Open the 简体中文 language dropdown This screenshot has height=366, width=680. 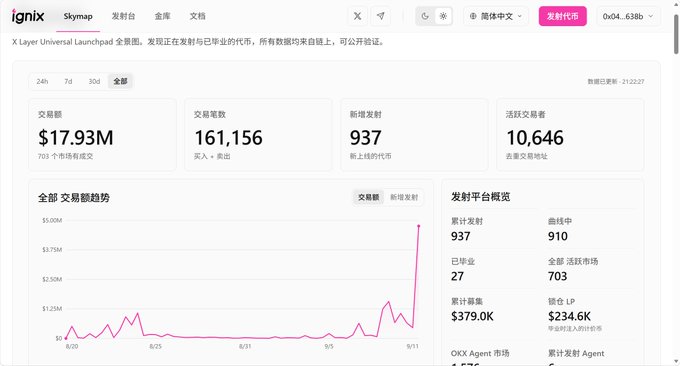point(496,16)
